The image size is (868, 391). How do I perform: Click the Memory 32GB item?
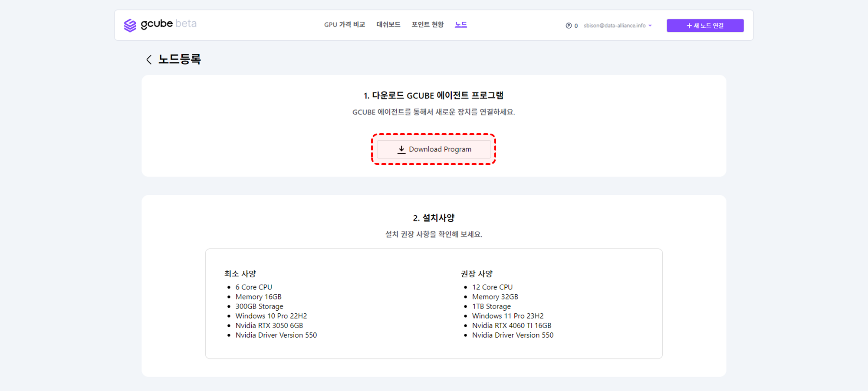495,297
